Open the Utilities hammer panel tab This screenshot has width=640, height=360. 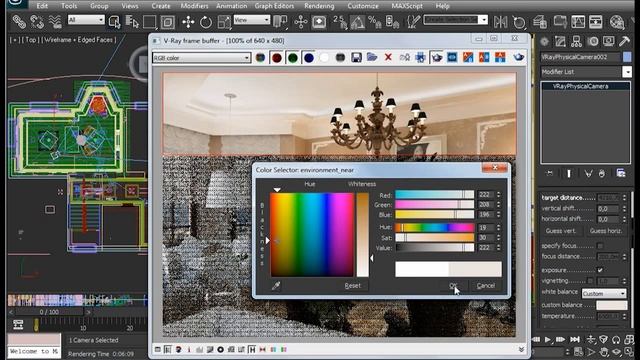click(624, 41)
